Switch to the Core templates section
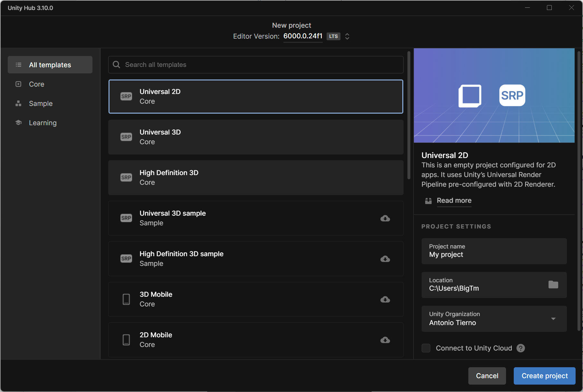The width and height of the screenshot is (583, 392). [37, 84]
